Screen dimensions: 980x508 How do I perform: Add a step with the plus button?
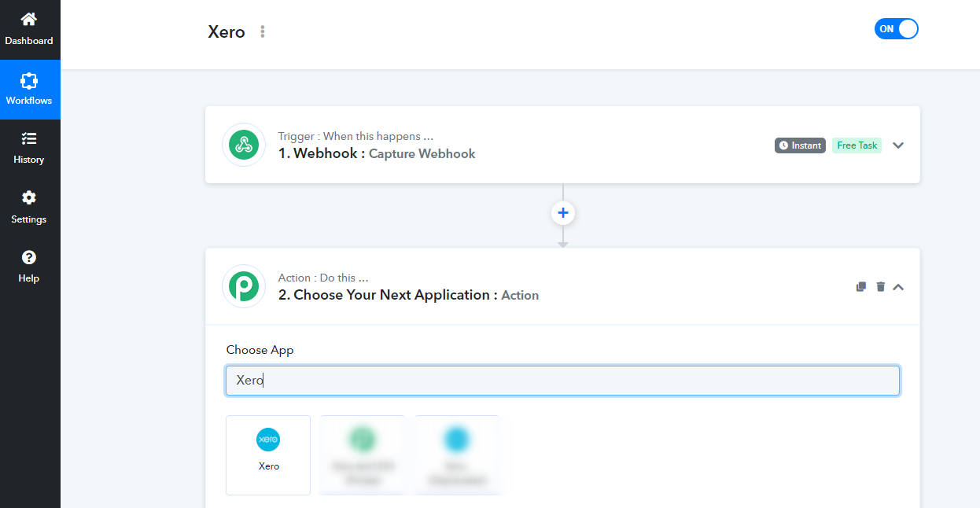tap(563, 212)
